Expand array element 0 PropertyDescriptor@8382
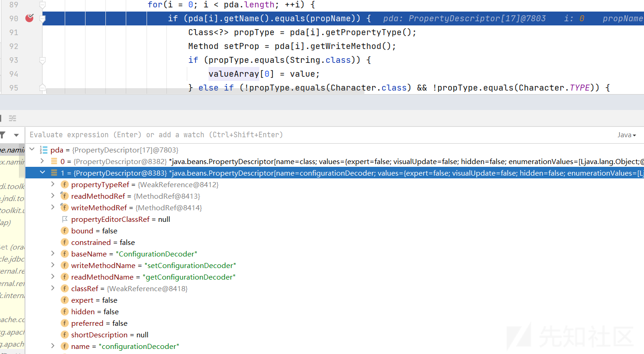 [43, 161]
